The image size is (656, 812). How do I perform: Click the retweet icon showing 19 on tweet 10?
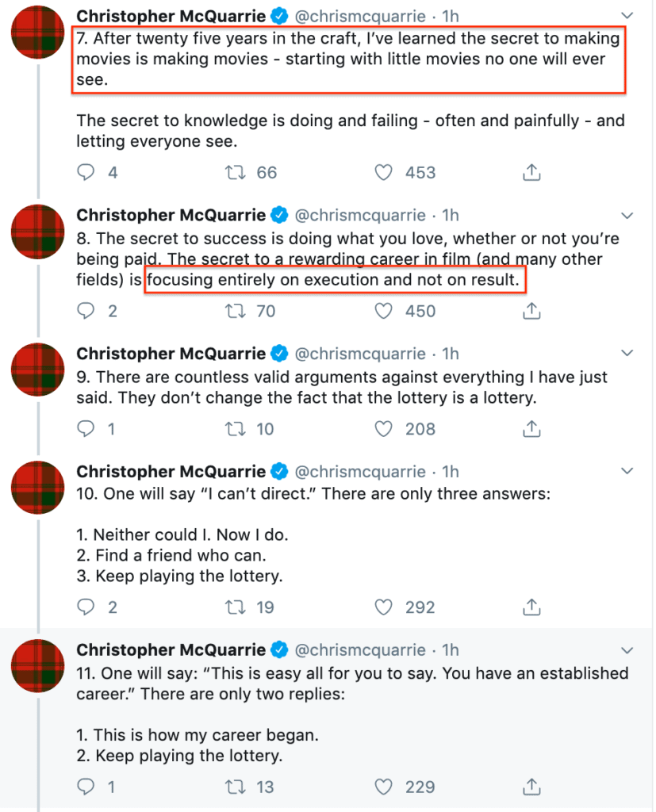pos(234,607)
